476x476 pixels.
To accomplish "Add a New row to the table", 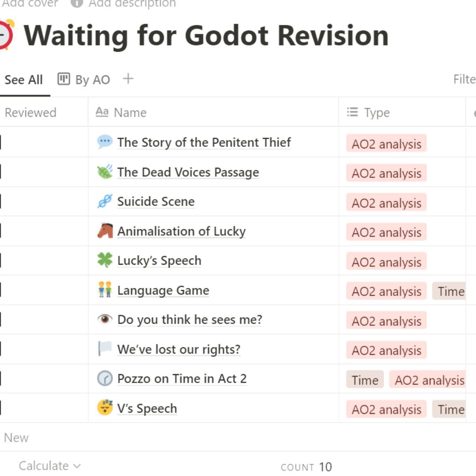I will [16, 438].
